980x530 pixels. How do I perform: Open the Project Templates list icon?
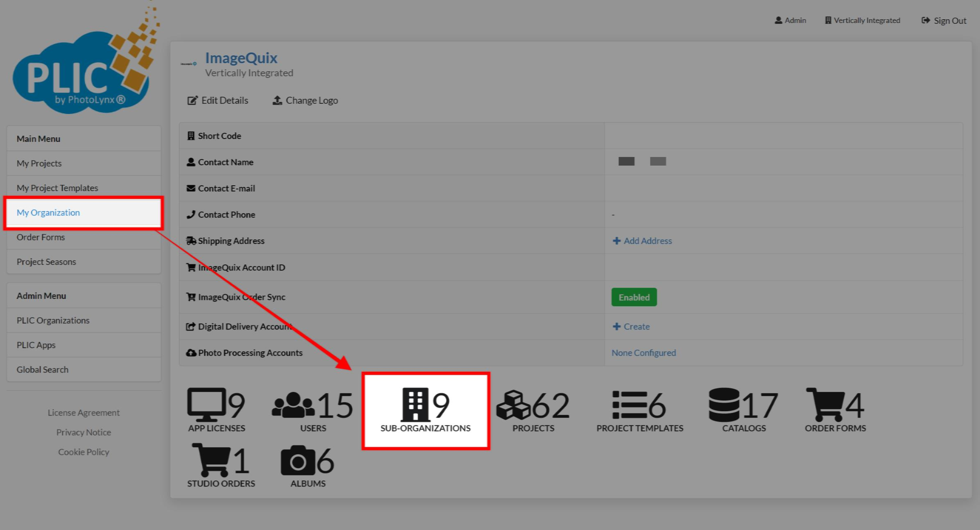pyautogui.click(x=629, y=405)
